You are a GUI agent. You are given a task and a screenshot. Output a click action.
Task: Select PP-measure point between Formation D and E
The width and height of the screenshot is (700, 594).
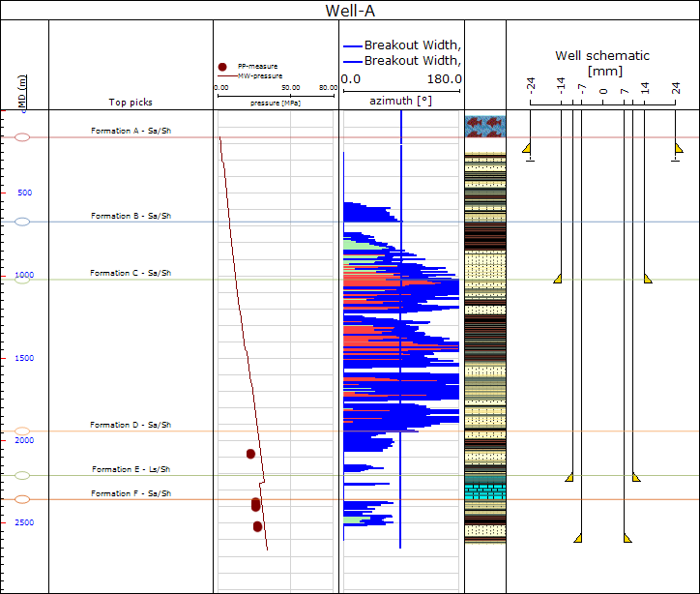coord(250,454)
